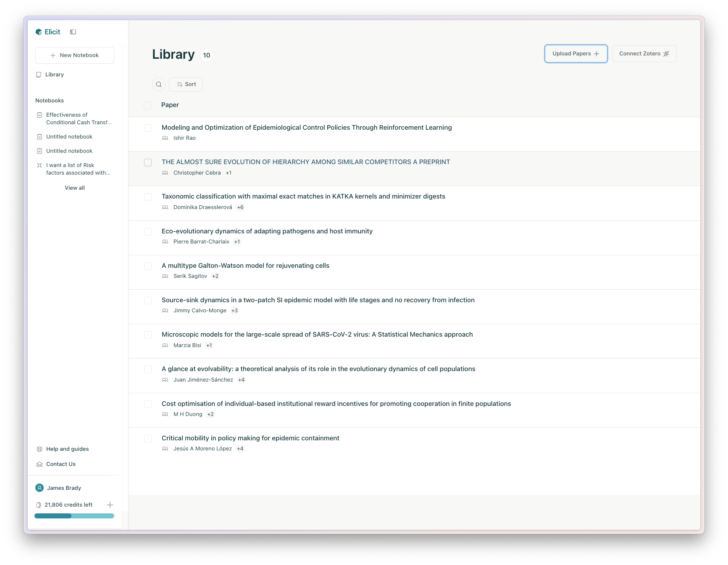Click the authors icon beside M H Duong
This screenshot has height=565, width=728.
click(x=165, y=414)
